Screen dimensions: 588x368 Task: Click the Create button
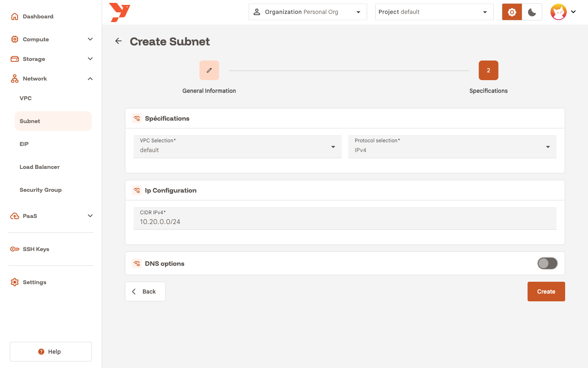click(x=546, y=292)
